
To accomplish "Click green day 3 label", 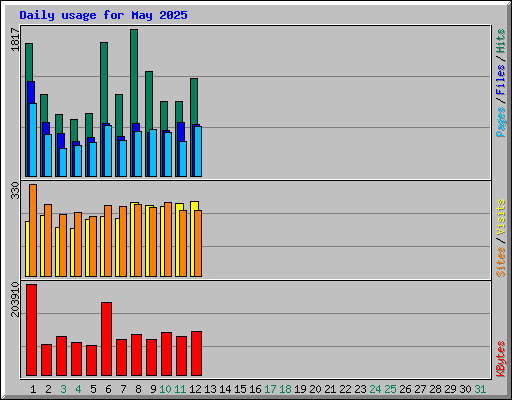I will coord(63,389).
